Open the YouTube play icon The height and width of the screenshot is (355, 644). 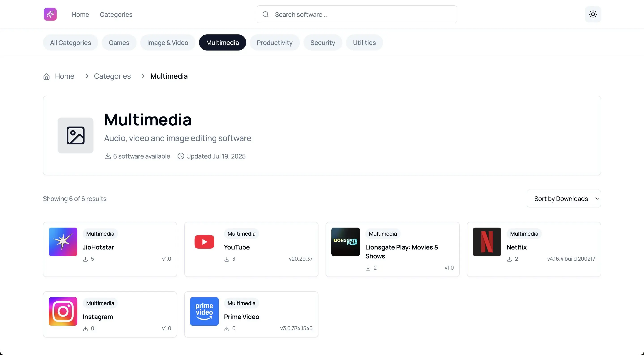pyautogui.click(x=204, y=242)
